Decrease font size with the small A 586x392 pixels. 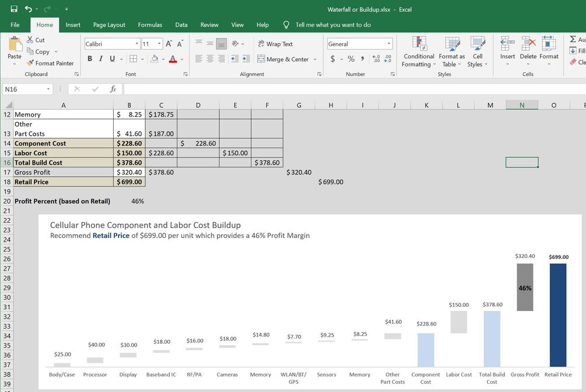[180, 44]
